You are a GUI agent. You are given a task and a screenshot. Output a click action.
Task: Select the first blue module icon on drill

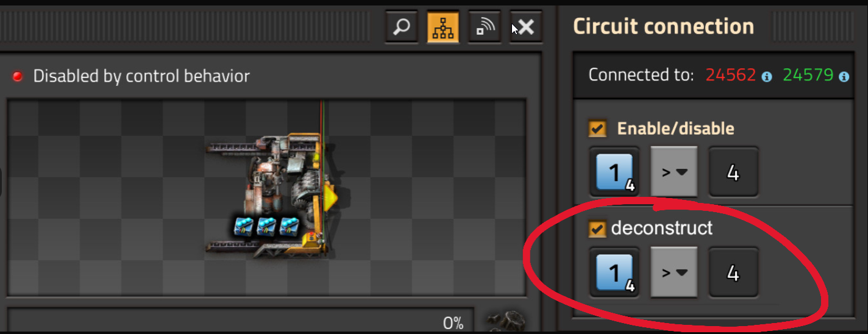(243, 226)
